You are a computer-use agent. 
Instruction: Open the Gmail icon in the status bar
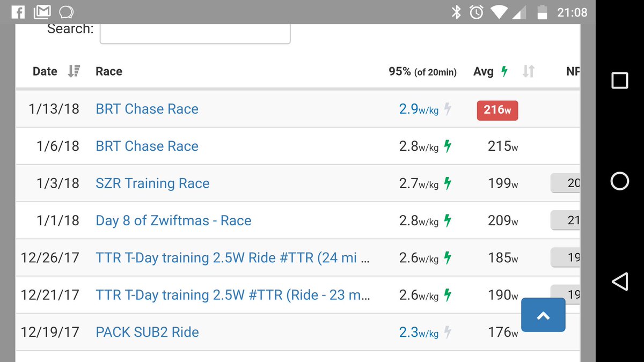pos(41,11)
